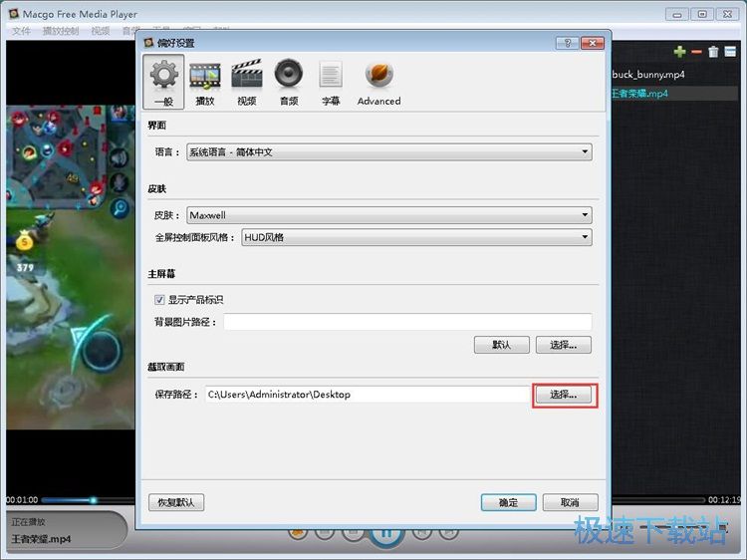Click the 00:01:00 elapsed time label
This screenshot has height=560, width=747.
coord(22,500)
